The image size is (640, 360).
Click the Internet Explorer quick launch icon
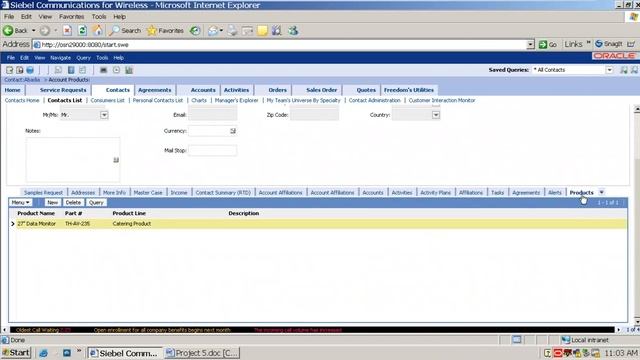[x=44, y=353]
